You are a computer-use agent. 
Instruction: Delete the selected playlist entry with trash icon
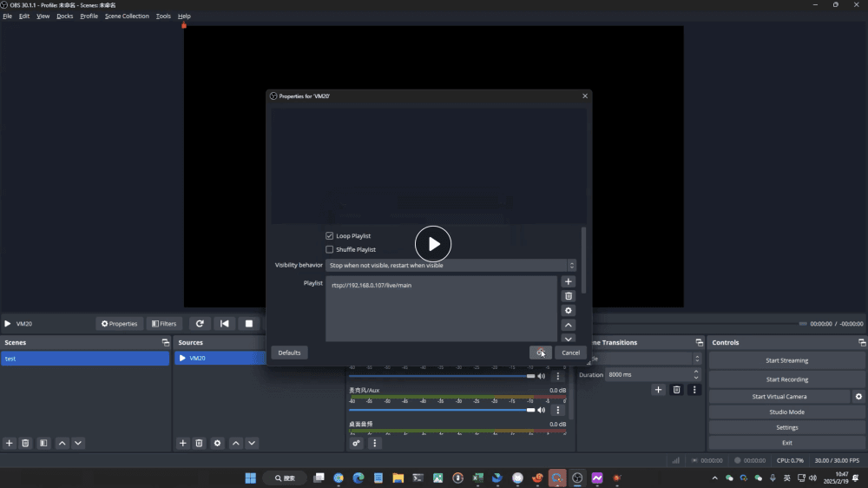(x=568, y=296)
